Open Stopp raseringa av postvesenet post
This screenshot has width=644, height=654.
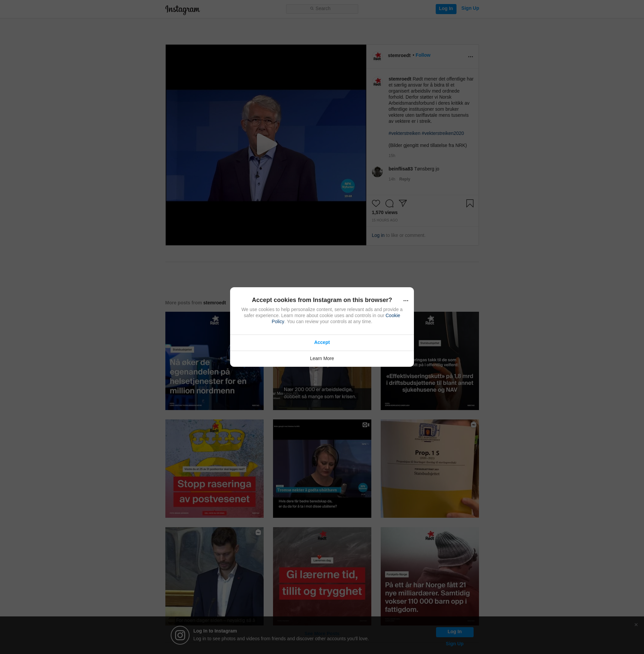pyautogui.click(x=214, y=468)
